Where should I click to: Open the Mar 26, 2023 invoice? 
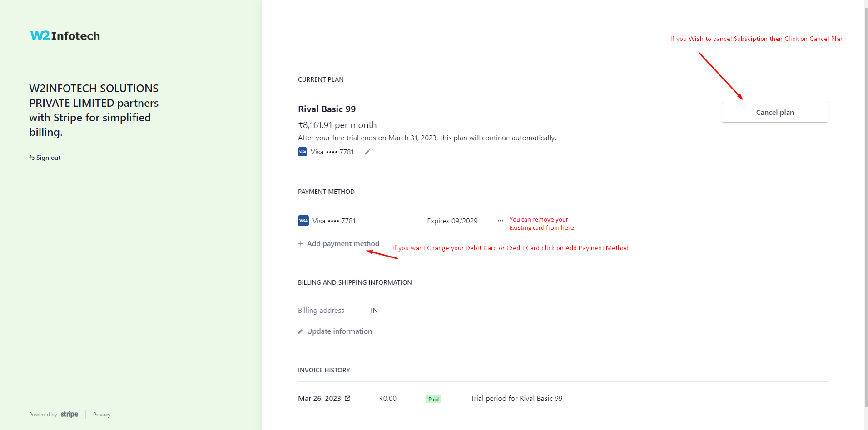[324, 399]
